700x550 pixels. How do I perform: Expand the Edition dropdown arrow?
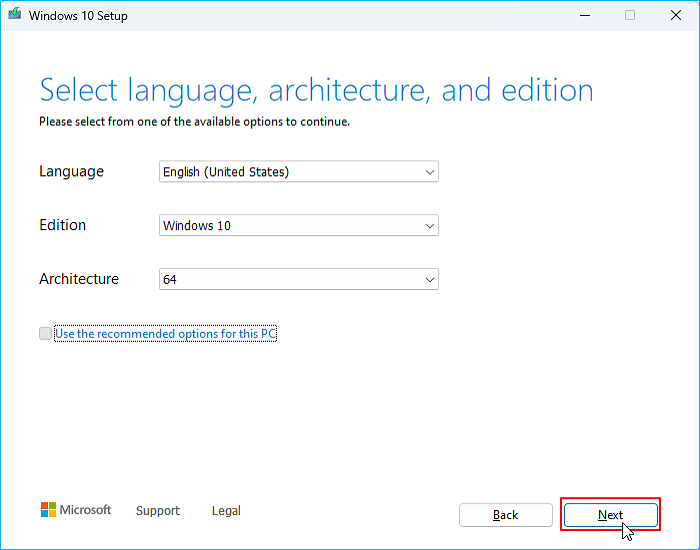(x=430, y=226)
